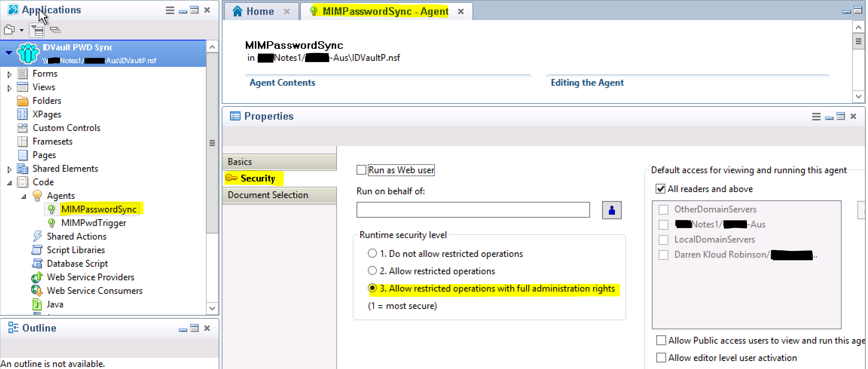Click the new application icon in Applications toolbar
Viewport: 868px width, 369px height.
click(x=9, y=30)
